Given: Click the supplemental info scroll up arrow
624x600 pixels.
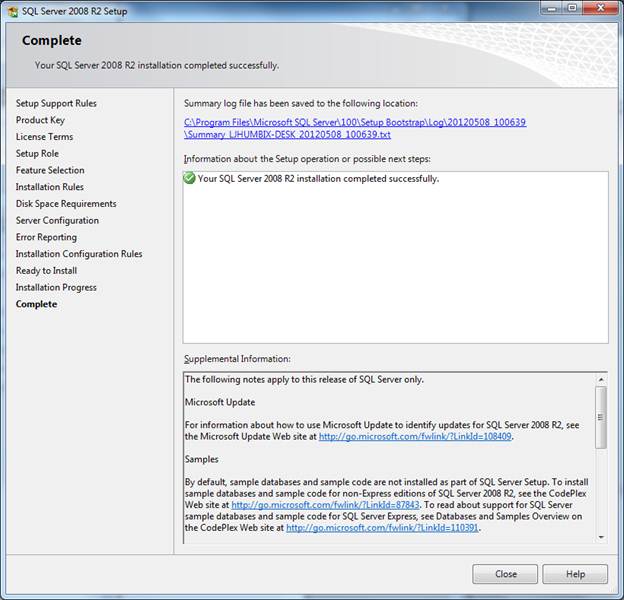Looking at the screenshot, I should [601, 380].
